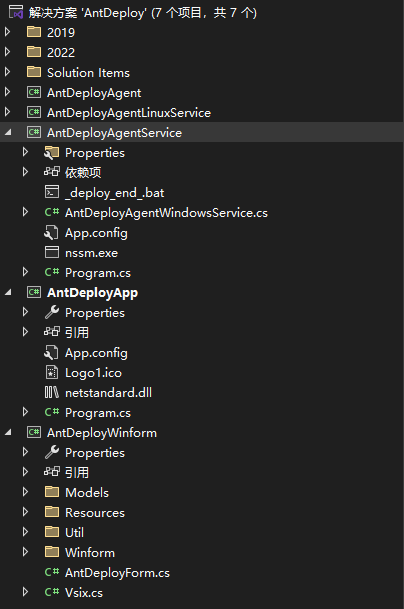This screenshot has height=609, width=404.
Task: Expand the 2019 folder node
Action: [7, 32]
